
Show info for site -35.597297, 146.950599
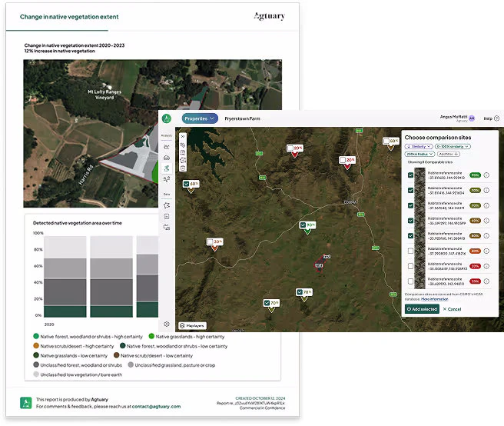point(486,221)
